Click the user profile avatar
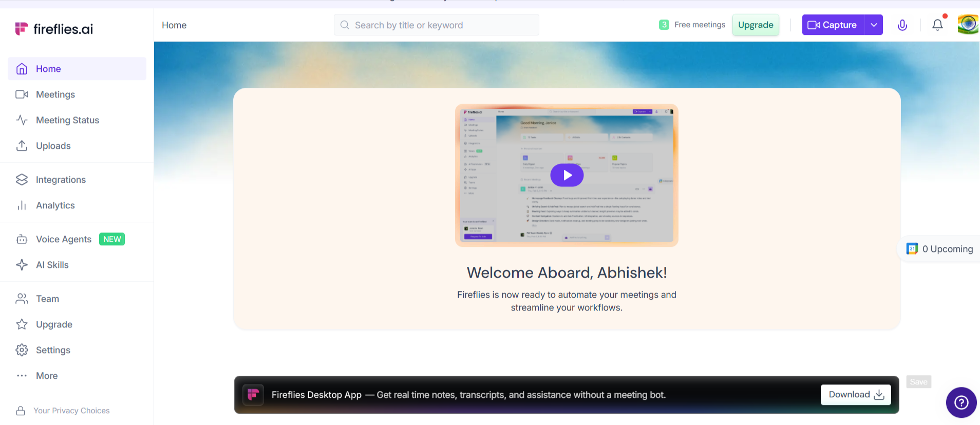This screenshot has height=425, width=980. point(968,25)
